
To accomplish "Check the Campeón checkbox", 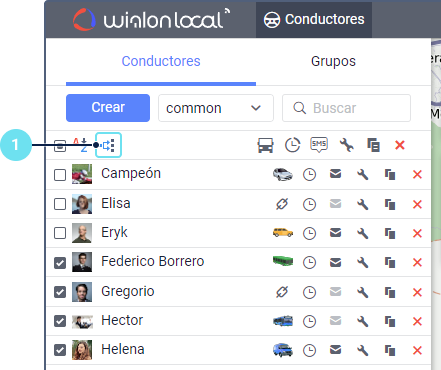I will [x=60, y=175].
